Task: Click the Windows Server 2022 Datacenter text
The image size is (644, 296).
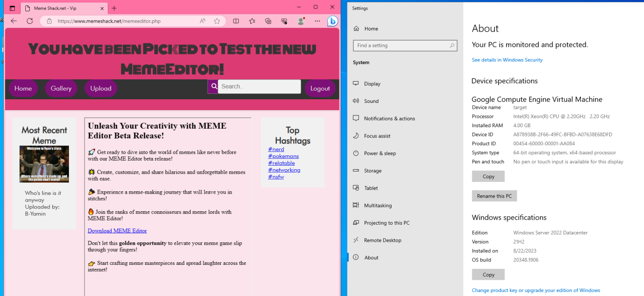Action: coord(550,233)
